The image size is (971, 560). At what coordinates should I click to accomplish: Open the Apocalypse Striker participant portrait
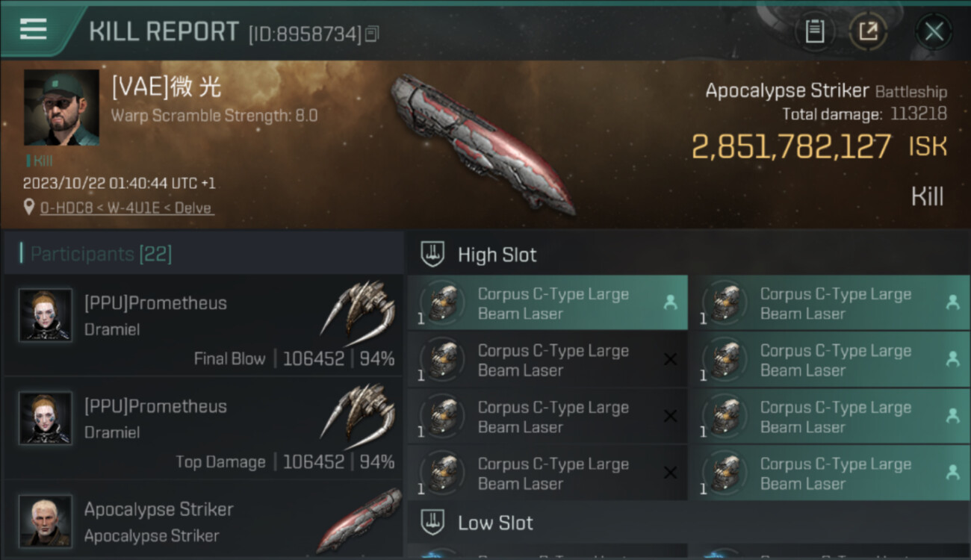pos(46,520)
